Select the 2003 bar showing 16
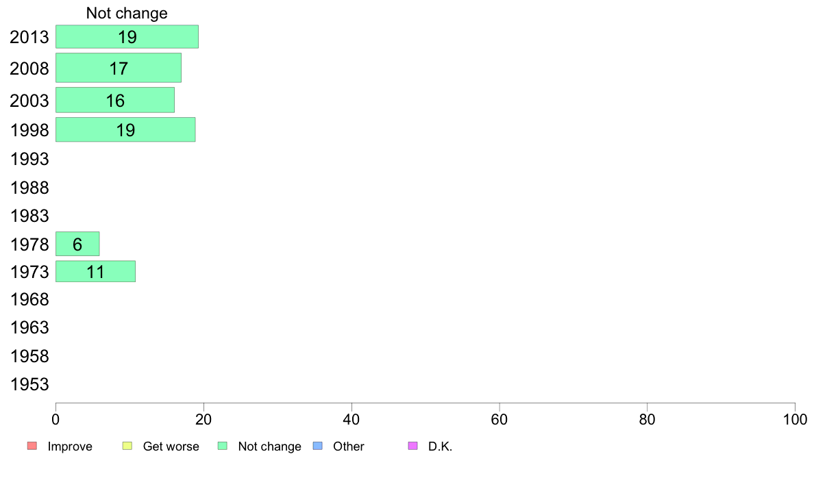The image size is (814, 504). tap(115, 100)
